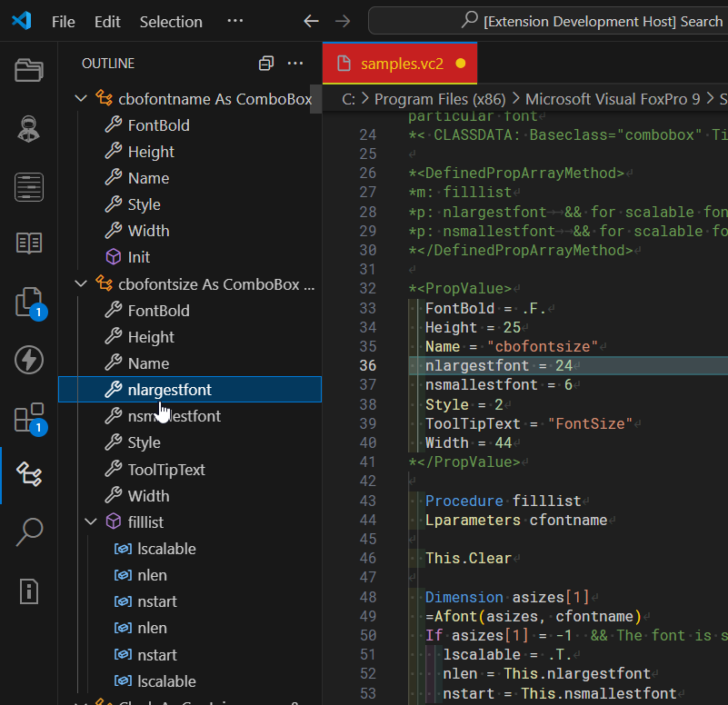Collapse the cbofontsize As ComboBox node

tap(81, 284)
